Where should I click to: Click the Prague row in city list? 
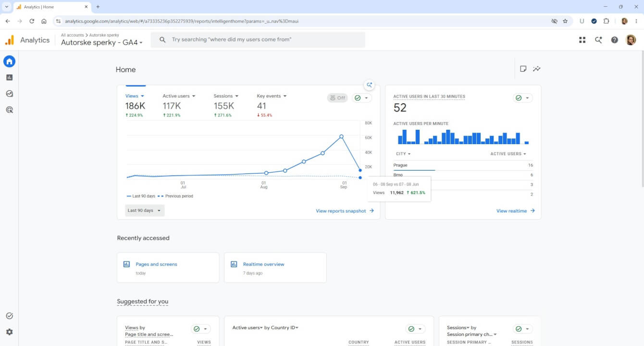[x=463, y=165]
